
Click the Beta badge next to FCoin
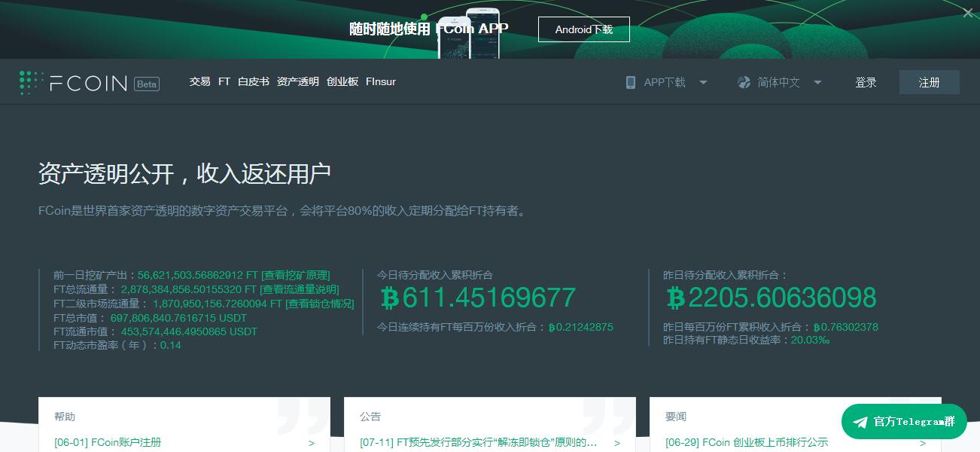(147, 84)
